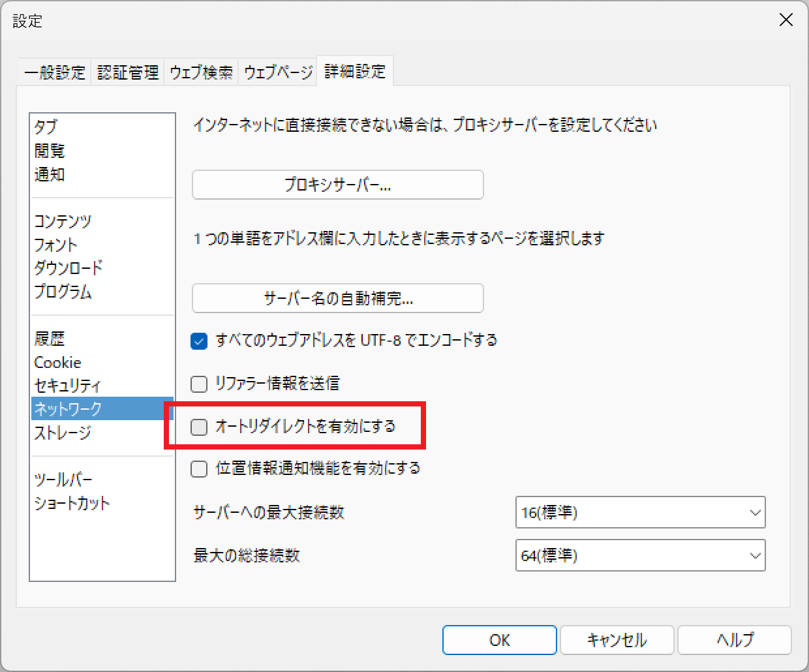Screen dimensions: 809x672
Task: Close the 設定 dialog window
Action: coord(786,20)
